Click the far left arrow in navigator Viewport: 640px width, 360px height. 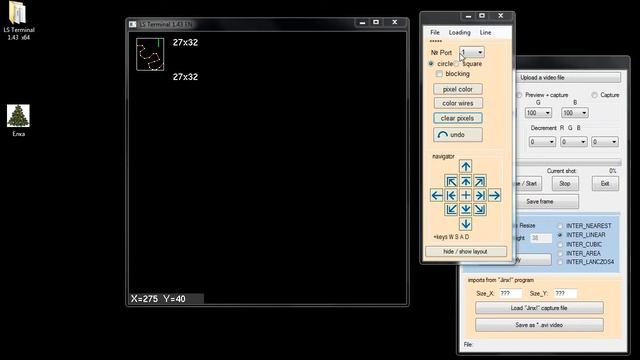437,196
